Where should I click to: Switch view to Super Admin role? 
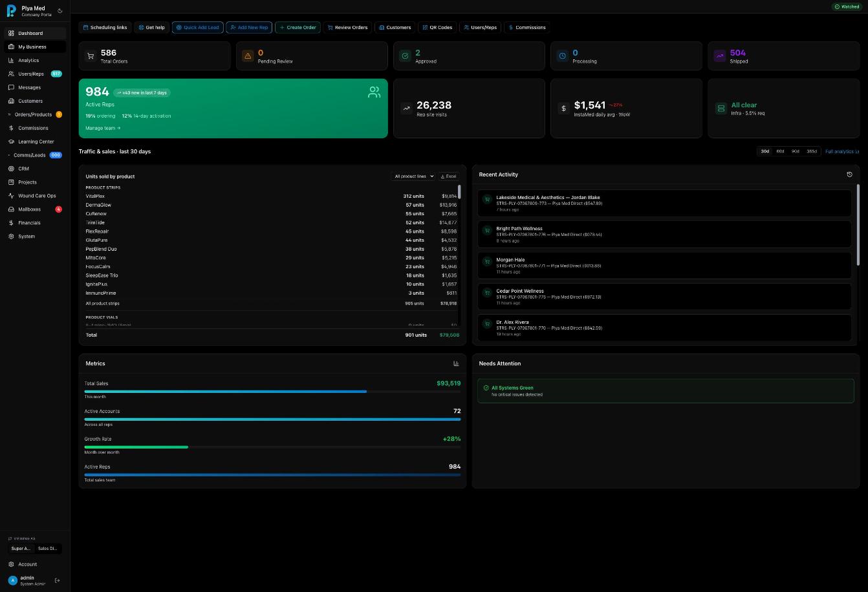21,549
